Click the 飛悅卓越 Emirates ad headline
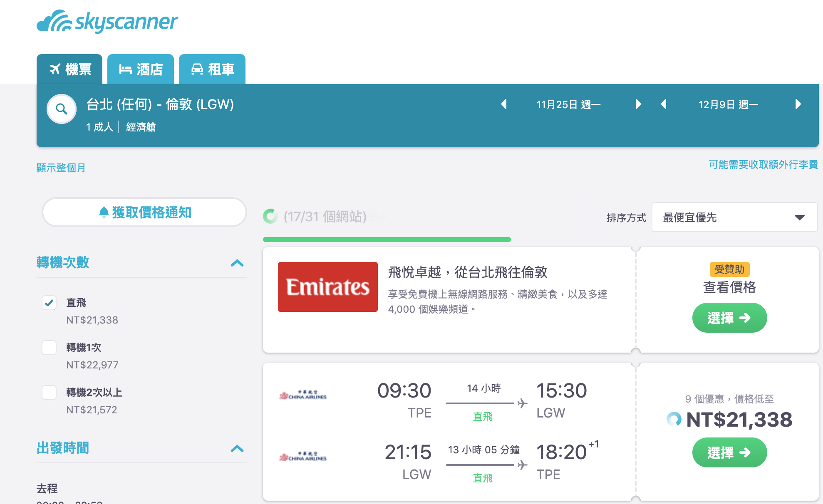 point(468,272)
